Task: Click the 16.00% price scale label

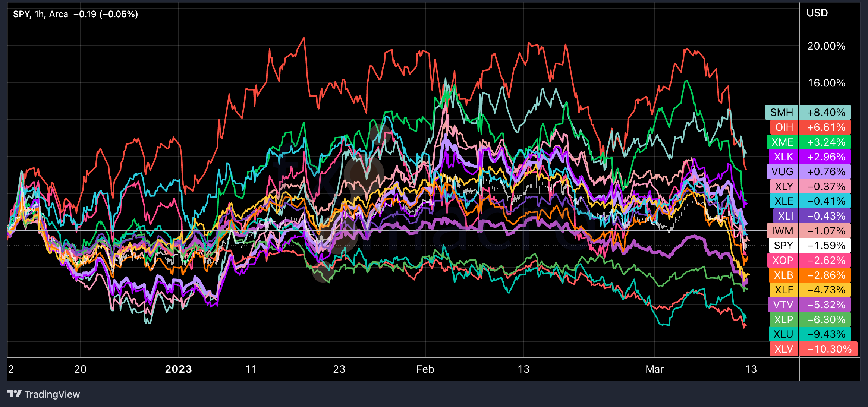Action: click(826, 83)
